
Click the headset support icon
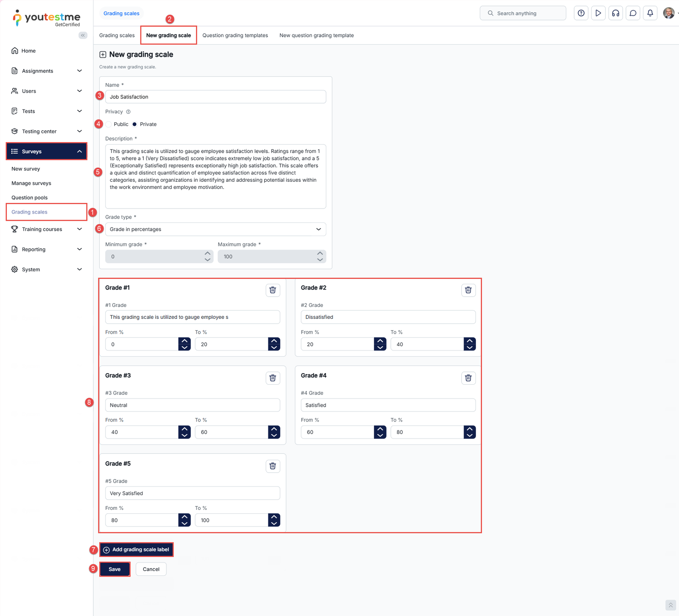coord(615,13)
